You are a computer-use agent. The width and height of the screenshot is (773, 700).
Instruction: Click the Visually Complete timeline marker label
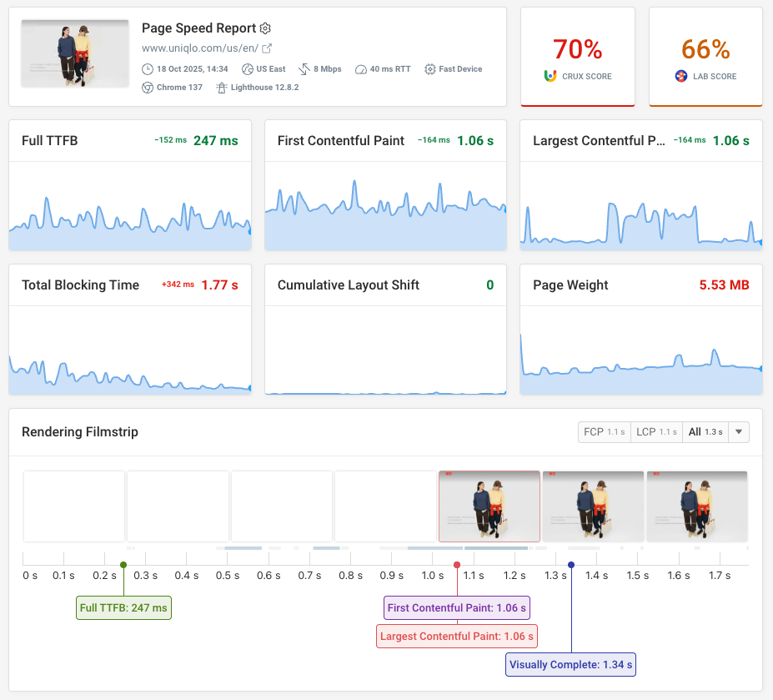[571, 665]
